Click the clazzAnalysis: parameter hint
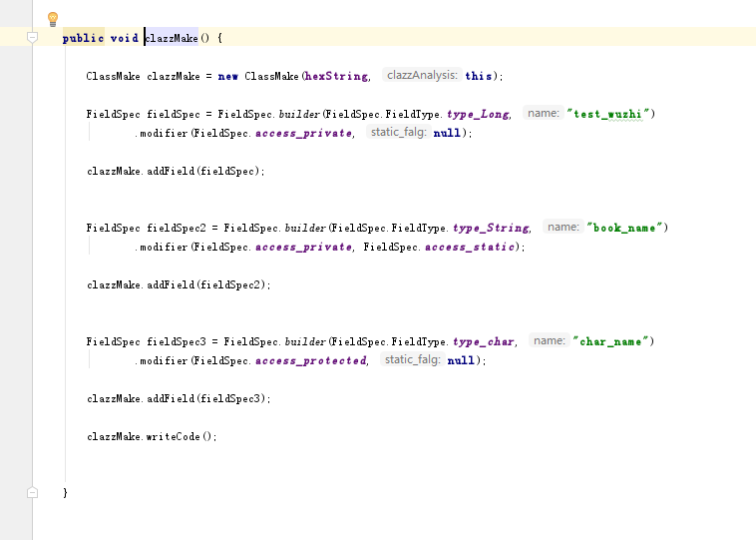Image resolution: width=756 pixels, height=540 pixels. click(422, 75)
